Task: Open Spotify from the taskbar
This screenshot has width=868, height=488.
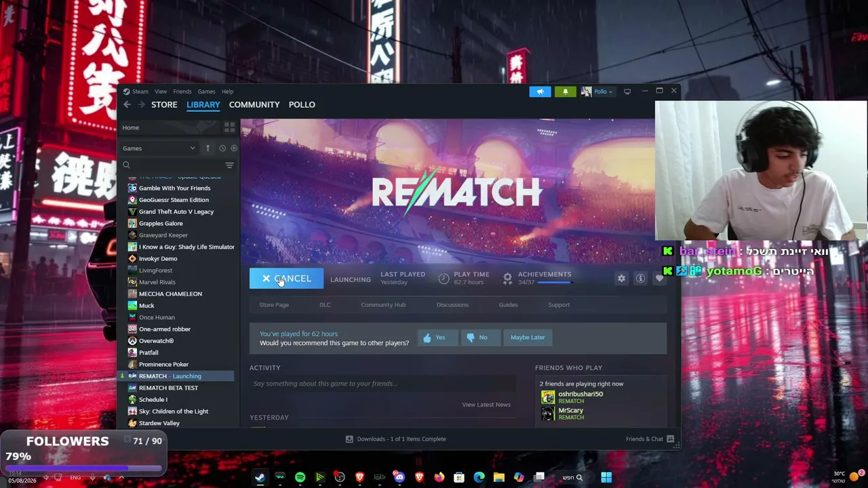Action: click(300, 477)
